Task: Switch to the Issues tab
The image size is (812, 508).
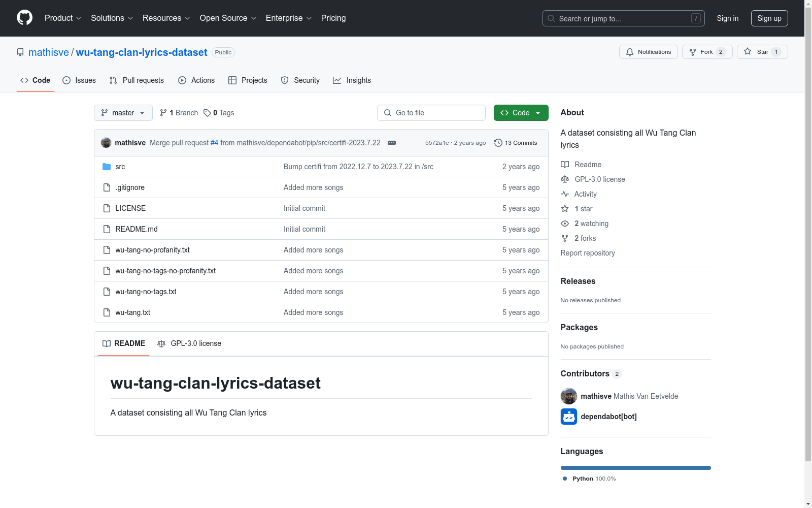Action: [x=79, y=80]
